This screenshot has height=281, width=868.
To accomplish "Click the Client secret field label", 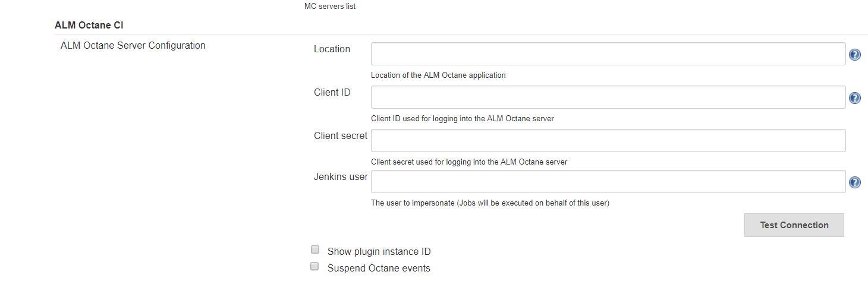I will click(341, 136).
